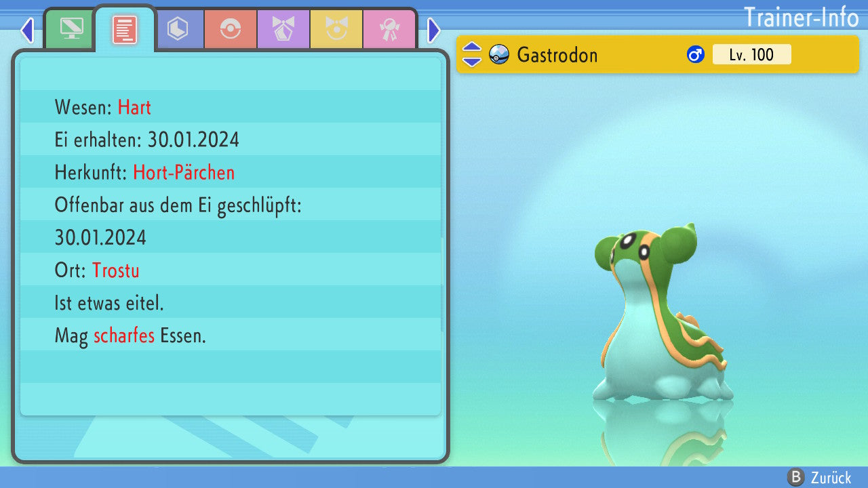868x488 pixels.
Task: Open the pink rosette ribbons tab
Action: pos(389,29)
